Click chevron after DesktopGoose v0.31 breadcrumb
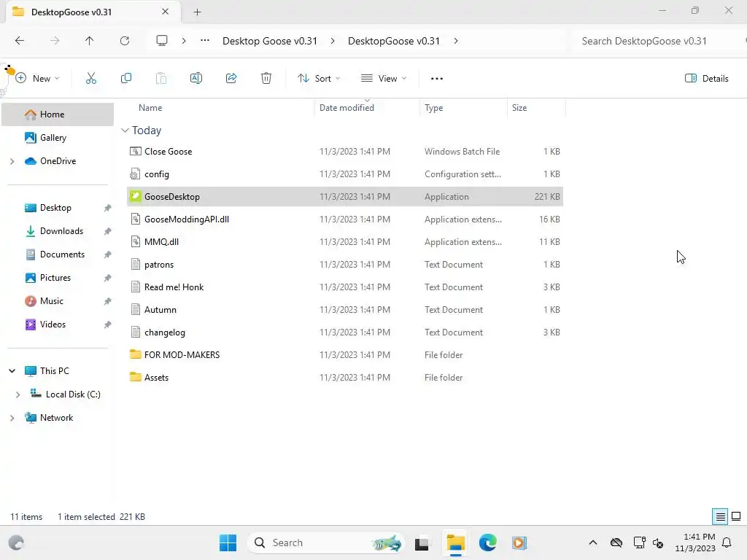 pos(456,41)
